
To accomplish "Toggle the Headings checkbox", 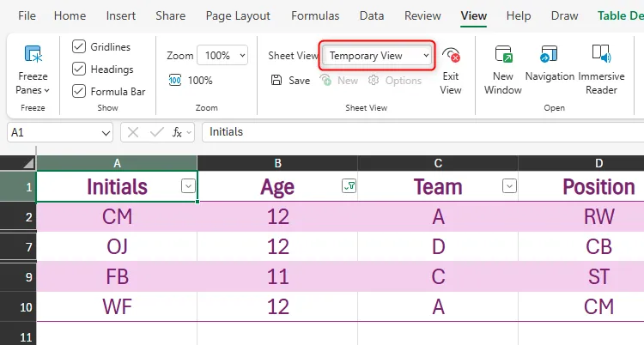I will click(x=79, y=69).
